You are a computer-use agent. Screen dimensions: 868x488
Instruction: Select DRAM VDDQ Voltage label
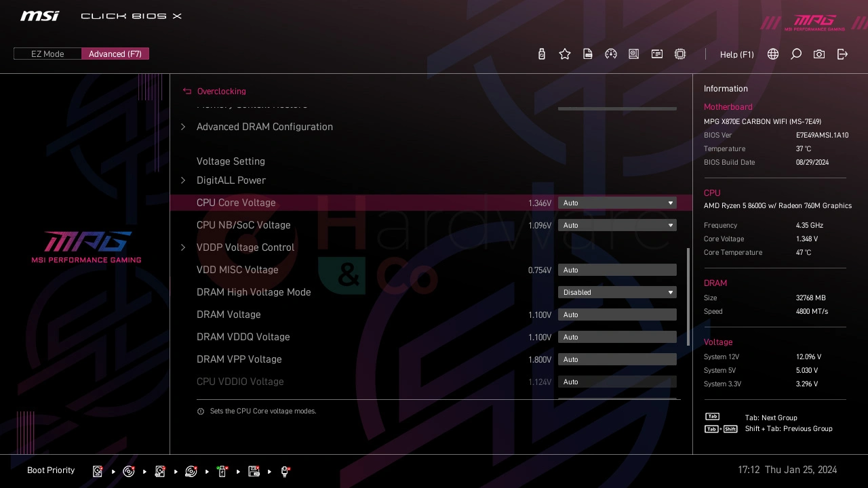point(243,337)
